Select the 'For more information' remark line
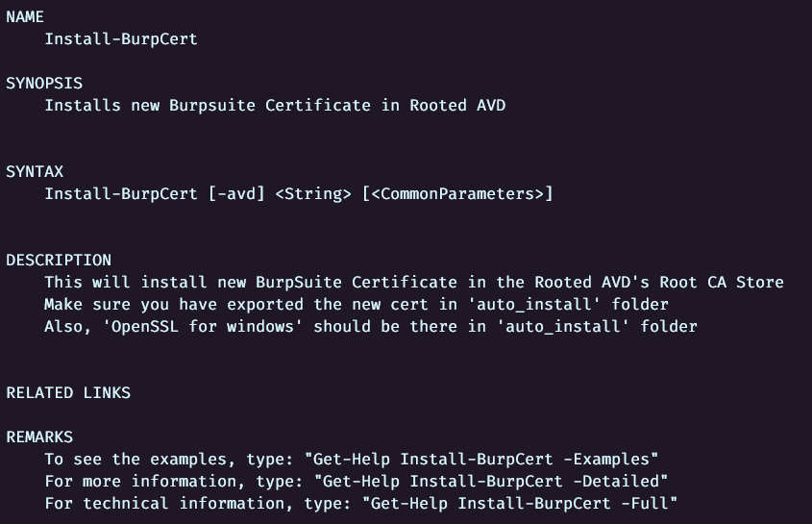The image size is (812, 524). (x=357, y=482)
